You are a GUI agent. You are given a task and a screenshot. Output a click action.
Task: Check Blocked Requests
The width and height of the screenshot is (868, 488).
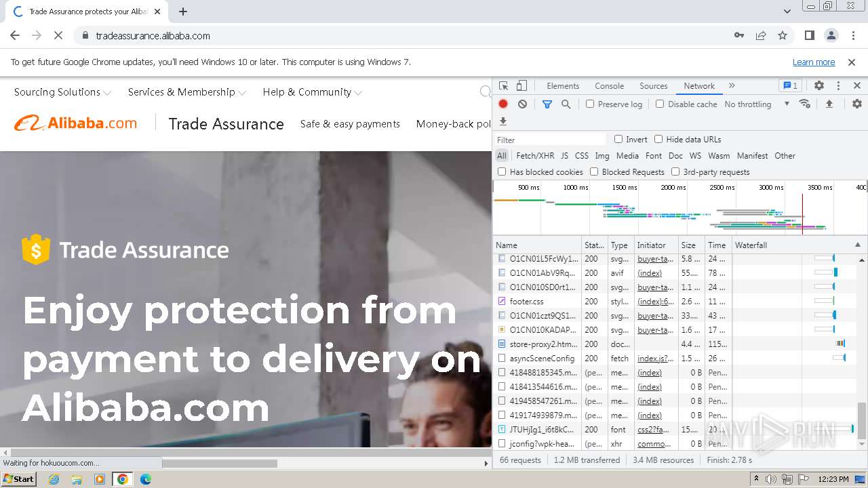tap(594, 171)
